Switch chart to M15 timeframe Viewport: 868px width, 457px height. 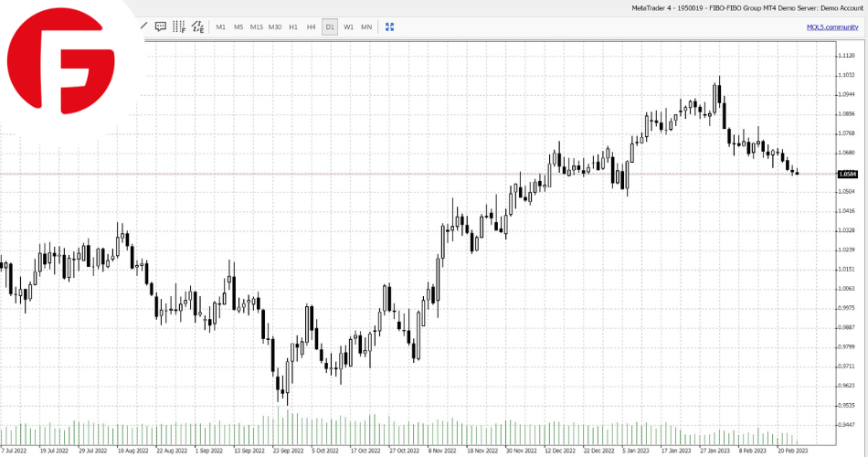click(257, 27)
